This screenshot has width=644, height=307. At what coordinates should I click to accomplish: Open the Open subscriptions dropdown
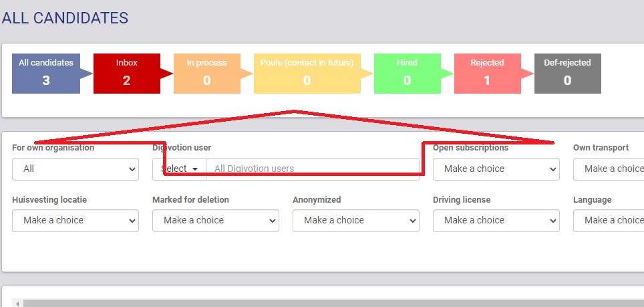496,169
